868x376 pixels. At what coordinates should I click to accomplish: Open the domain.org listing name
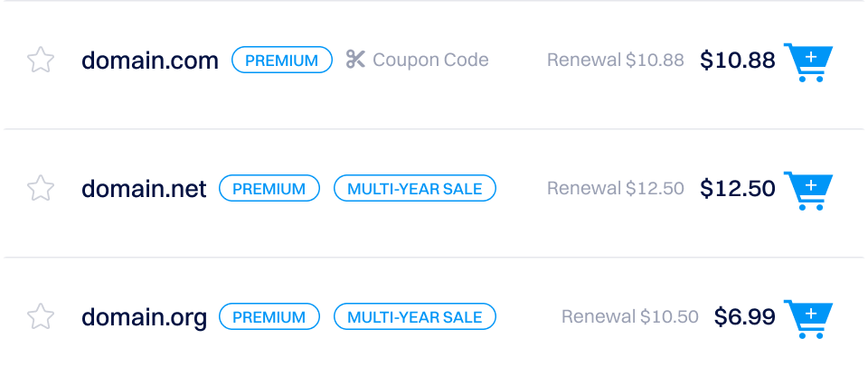(x=144, y=317)
